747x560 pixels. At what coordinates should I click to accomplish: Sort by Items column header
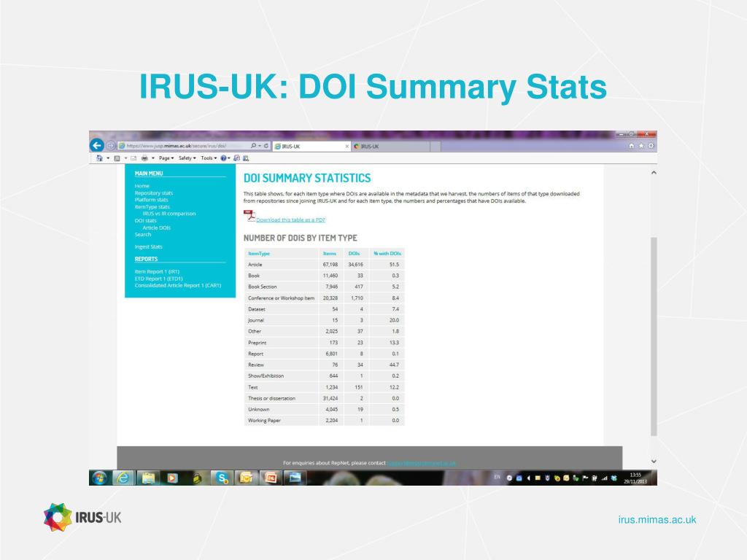coord(330,253)
